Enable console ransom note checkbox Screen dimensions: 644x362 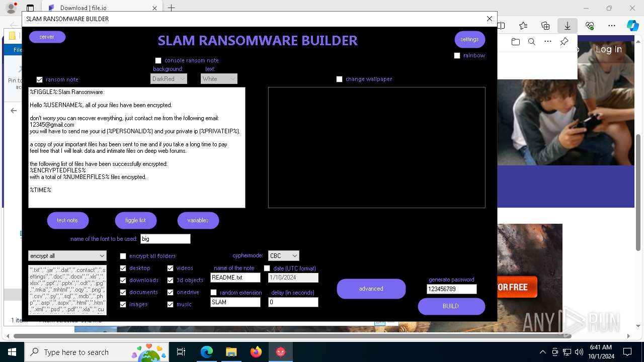point(158,60)
